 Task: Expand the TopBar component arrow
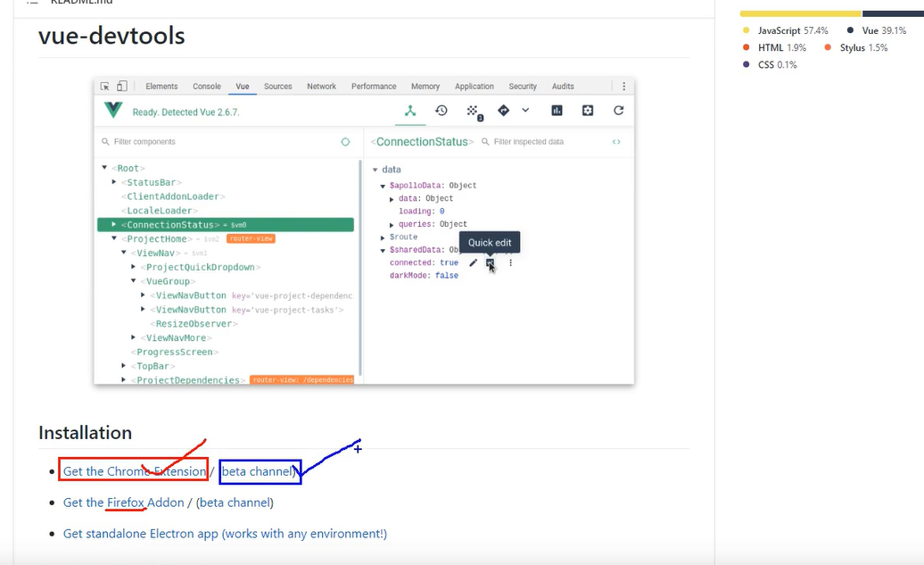[x=124, y=366]
